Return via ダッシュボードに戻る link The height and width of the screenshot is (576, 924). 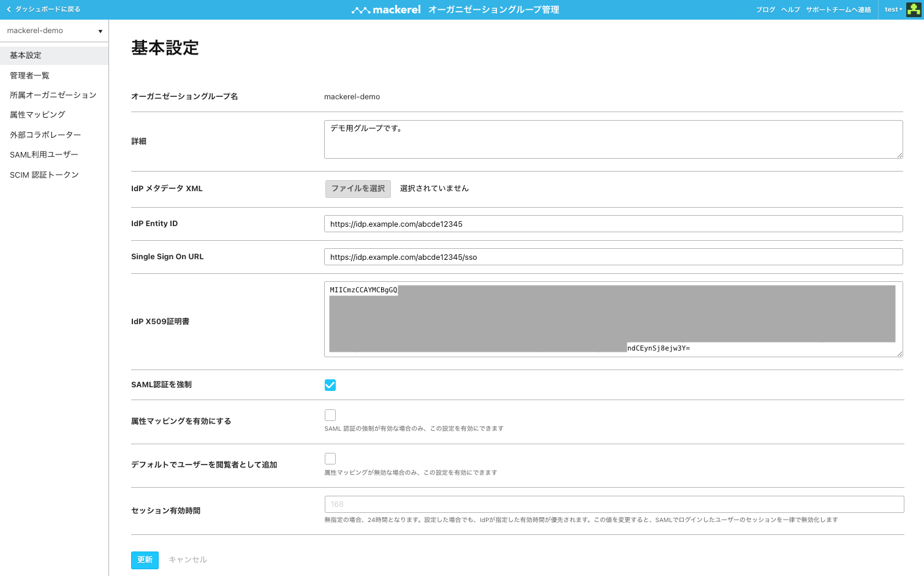pos(48,9)
